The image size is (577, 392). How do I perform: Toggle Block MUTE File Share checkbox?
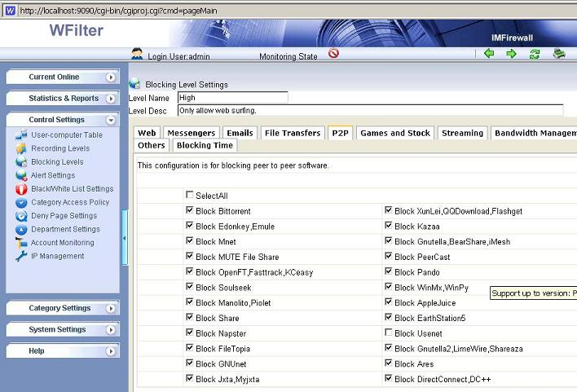point(190,255)
